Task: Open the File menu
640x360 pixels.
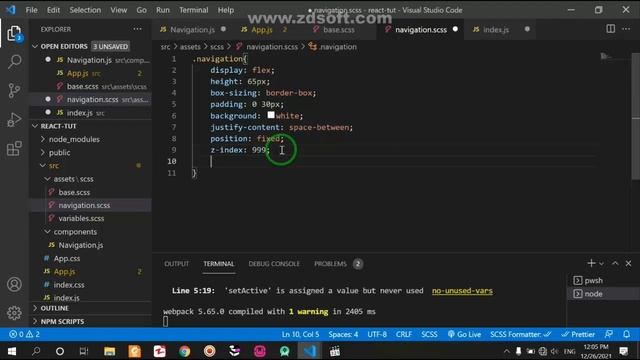Action: [31, 10]
